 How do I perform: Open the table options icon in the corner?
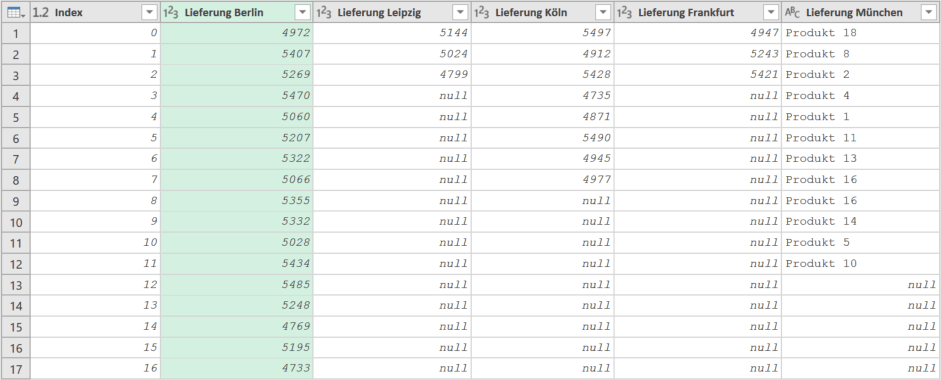[14, 12]
